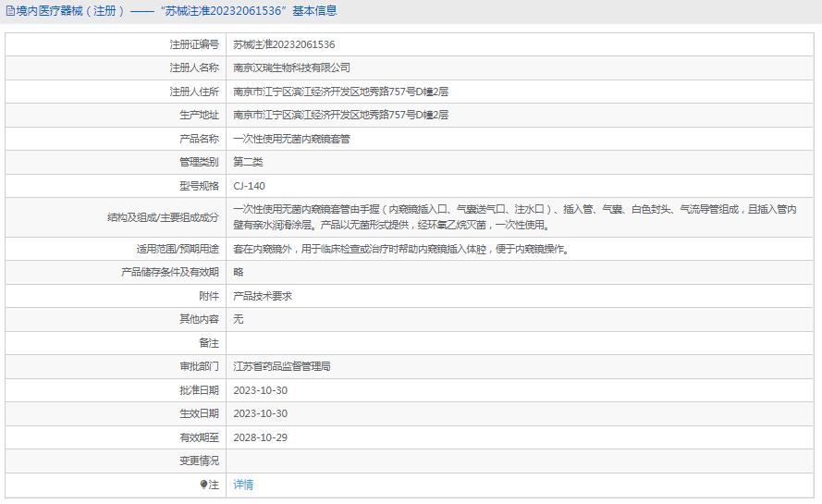
Task: Click the 产品技术要求 attachment value
Action: pos(263,296)
